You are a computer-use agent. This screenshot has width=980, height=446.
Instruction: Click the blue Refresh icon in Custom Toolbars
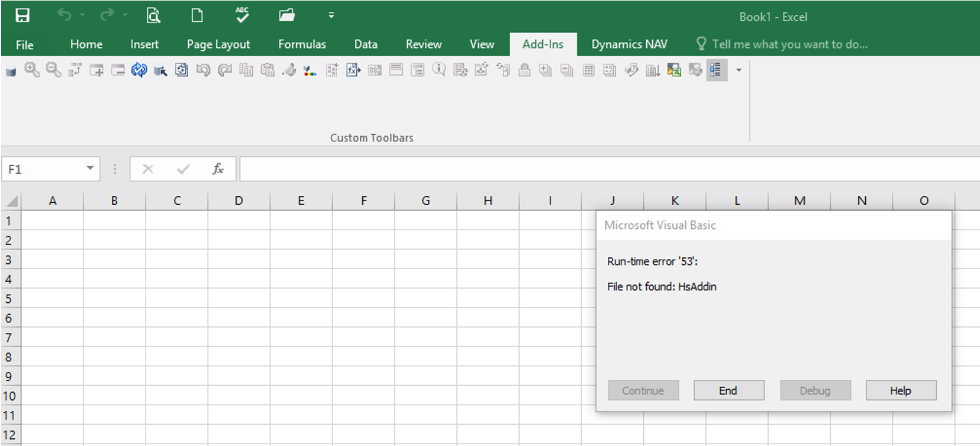tap(139, 70)
